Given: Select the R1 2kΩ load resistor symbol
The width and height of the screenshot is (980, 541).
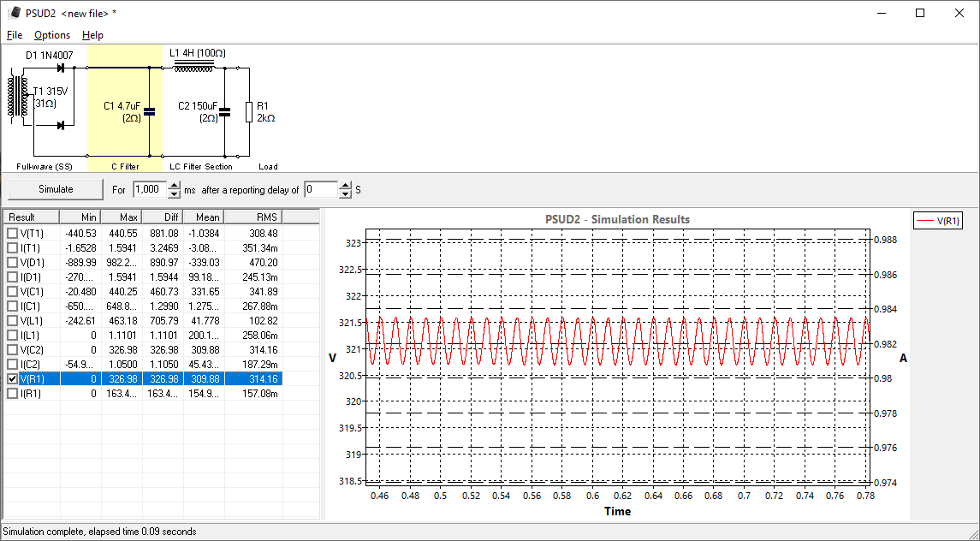Looking at the screenshot, I should [x=249, y=112].
